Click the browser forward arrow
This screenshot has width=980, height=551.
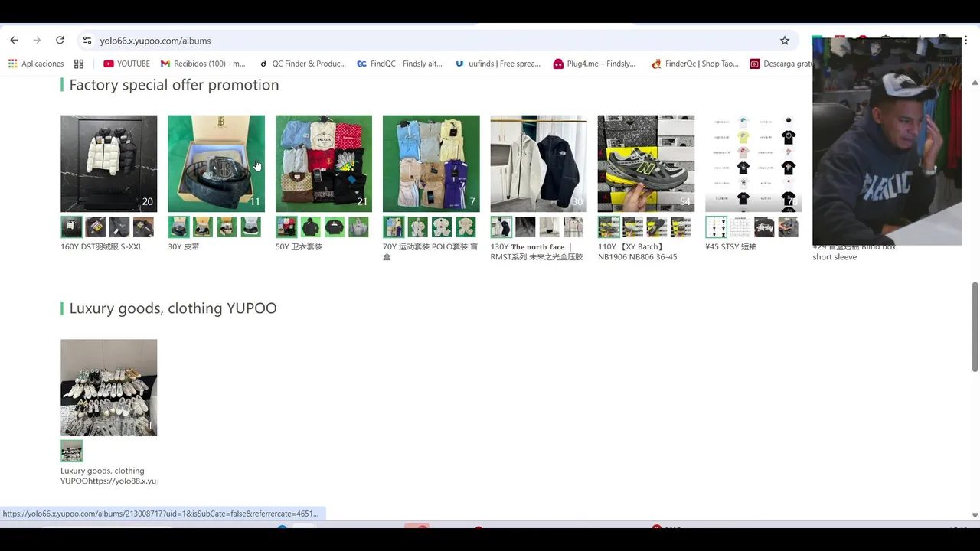pos(37,41)
